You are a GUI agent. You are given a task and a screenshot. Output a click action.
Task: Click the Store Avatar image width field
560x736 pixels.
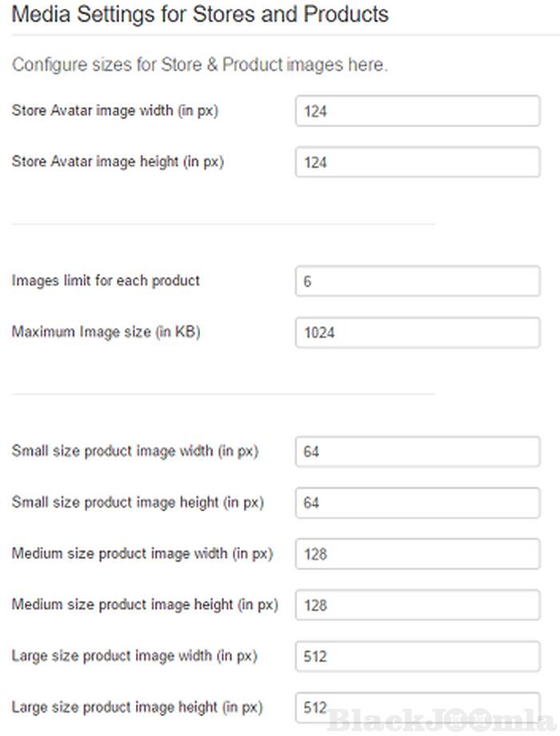click(418, 112)
